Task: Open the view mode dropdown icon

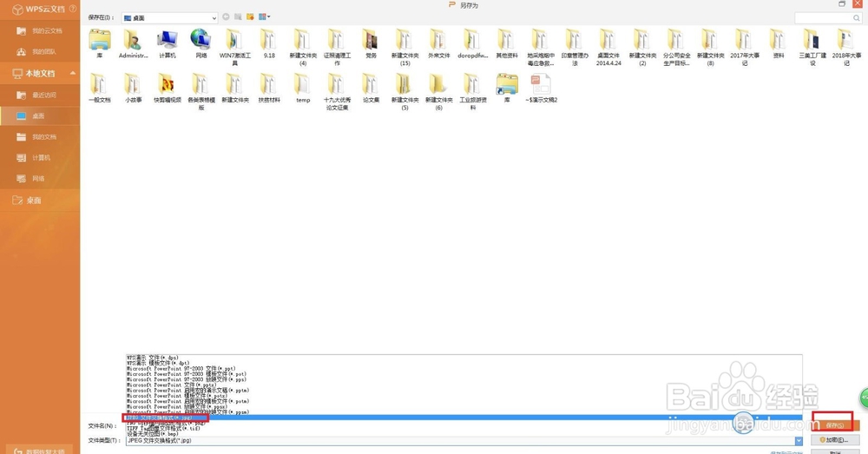Action: pos(264,17)
